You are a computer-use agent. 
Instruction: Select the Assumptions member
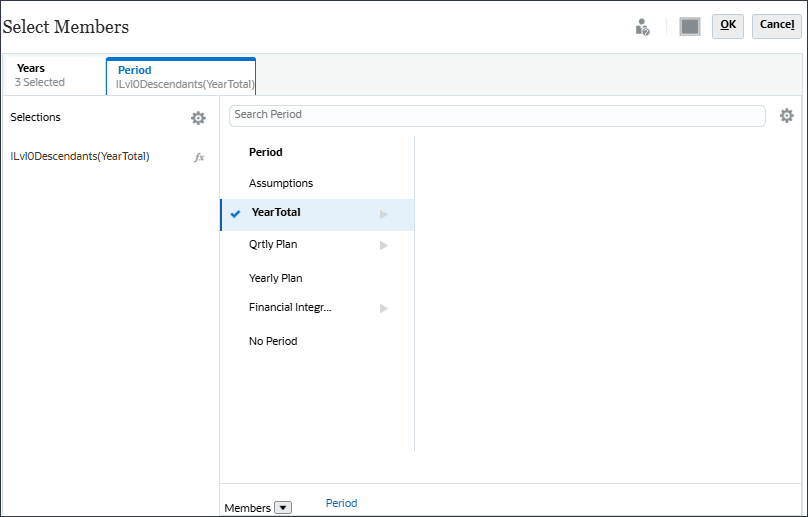click(x=281, y=183)
